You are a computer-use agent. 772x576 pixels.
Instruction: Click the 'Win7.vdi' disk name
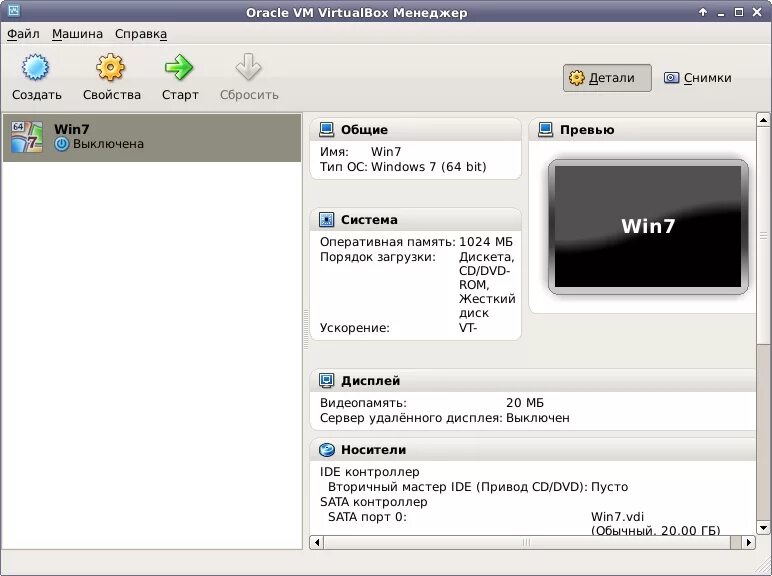pos(617,516)
